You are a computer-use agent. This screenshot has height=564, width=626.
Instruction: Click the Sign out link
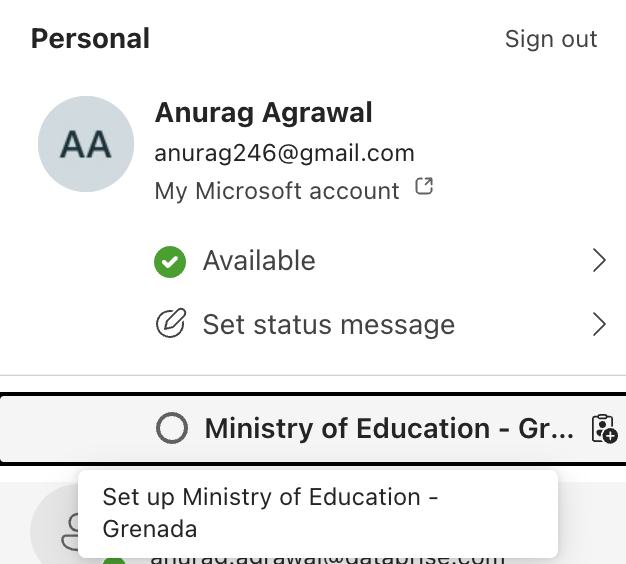click(550, 39)
